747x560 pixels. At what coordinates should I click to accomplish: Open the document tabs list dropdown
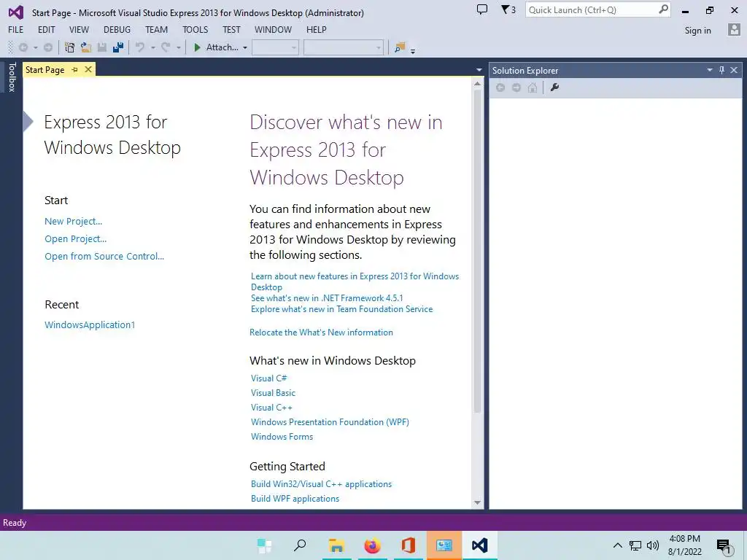pyautogui.click(x=479, y=70)
